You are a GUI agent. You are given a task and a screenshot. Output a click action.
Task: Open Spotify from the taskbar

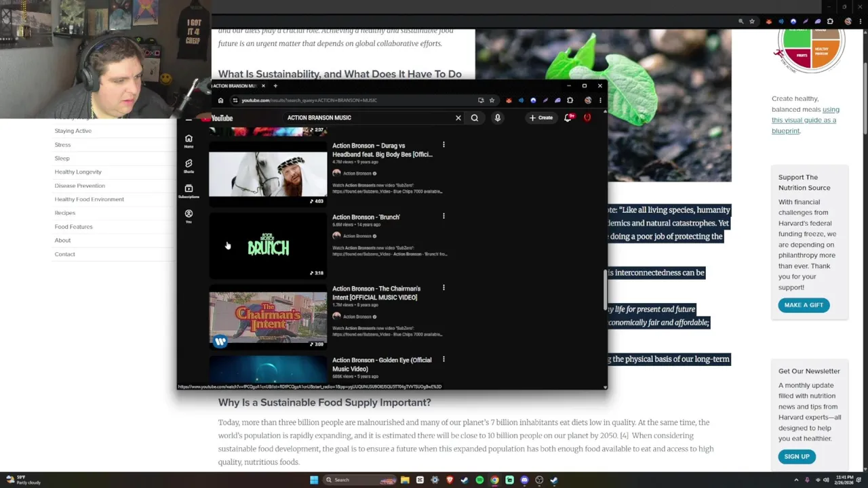coord(479,480)
